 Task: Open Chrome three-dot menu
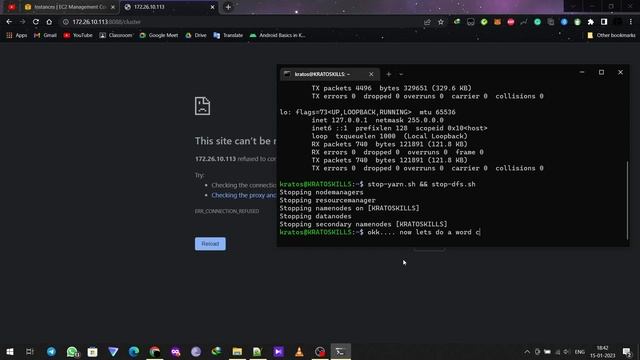point(631,22)
